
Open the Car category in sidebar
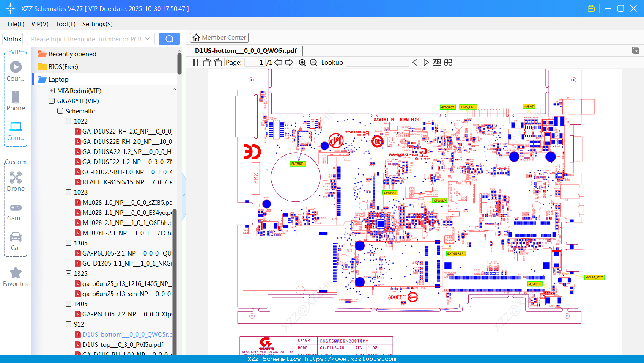tap(16, 241)
